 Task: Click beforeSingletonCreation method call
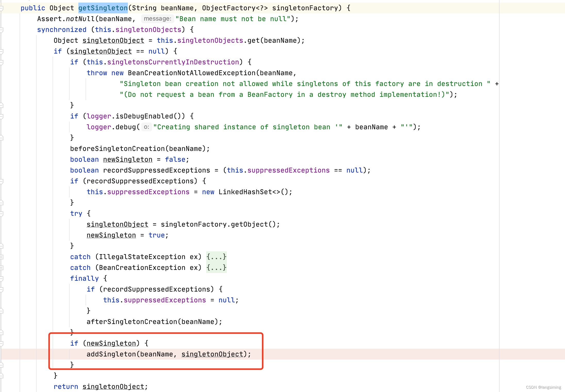117,149
